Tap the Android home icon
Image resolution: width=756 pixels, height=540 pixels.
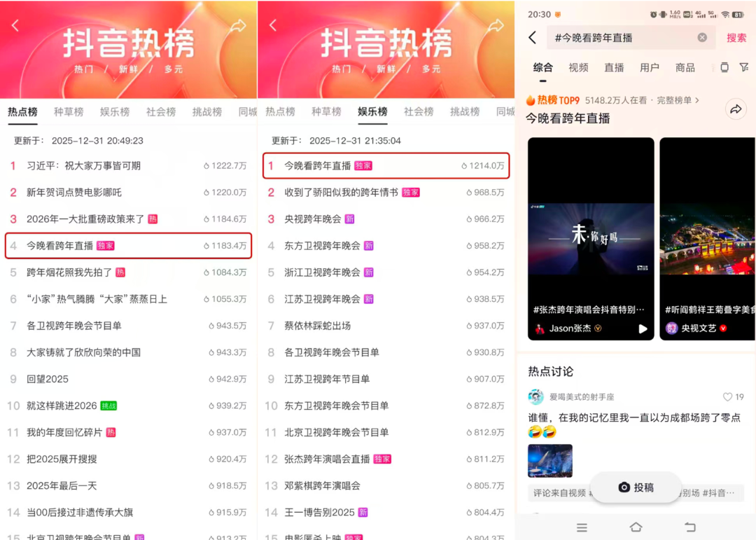636,527
